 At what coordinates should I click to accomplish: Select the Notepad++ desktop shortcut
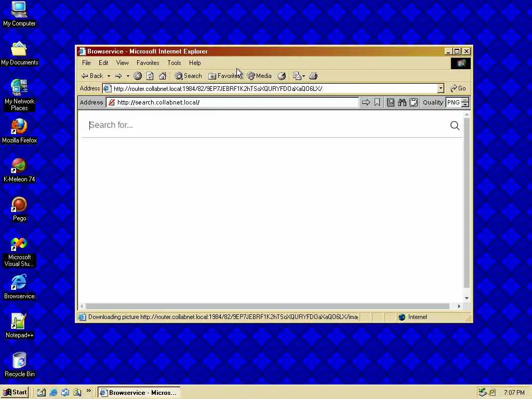[x=19, y=326]
